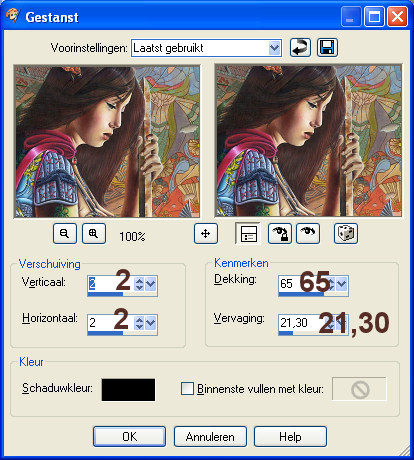Randomize parameters with dice icon
This screenshot has width=414, height=460.
(x=346, y=234)
